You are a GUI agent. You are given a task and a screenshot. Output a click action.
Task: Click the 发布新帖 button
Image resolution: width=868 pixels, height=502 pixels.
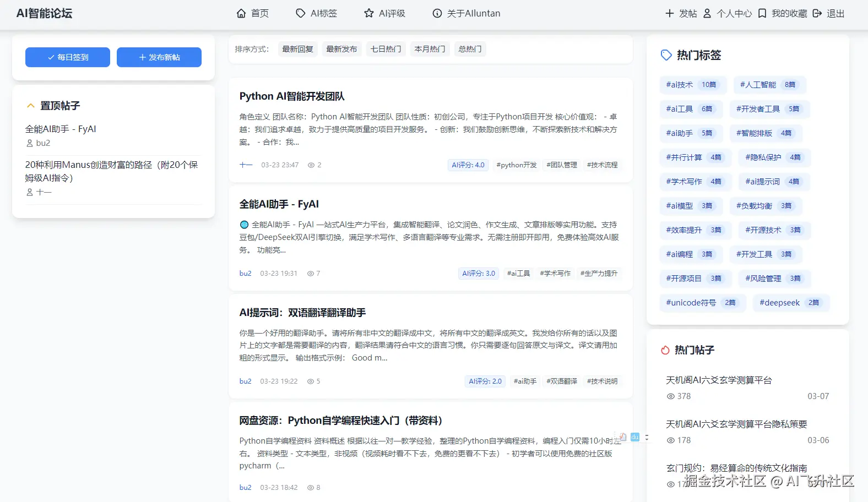tap(159, 57)
